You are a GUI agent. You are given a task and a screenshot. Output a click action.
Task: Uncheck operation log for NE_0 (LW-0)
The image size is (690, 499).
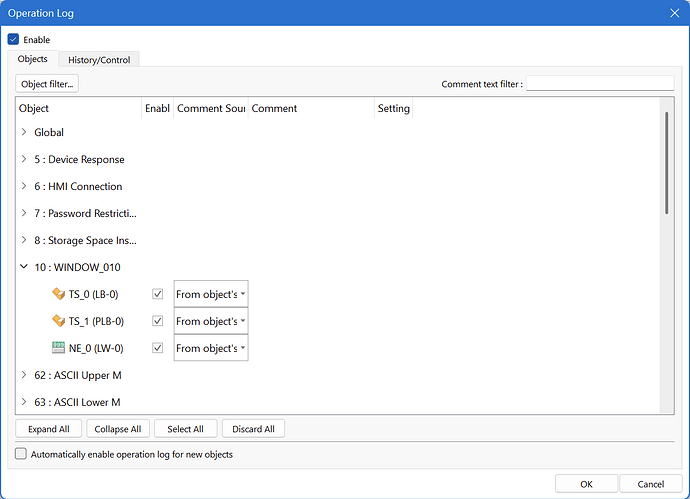(x=158, y=348)
